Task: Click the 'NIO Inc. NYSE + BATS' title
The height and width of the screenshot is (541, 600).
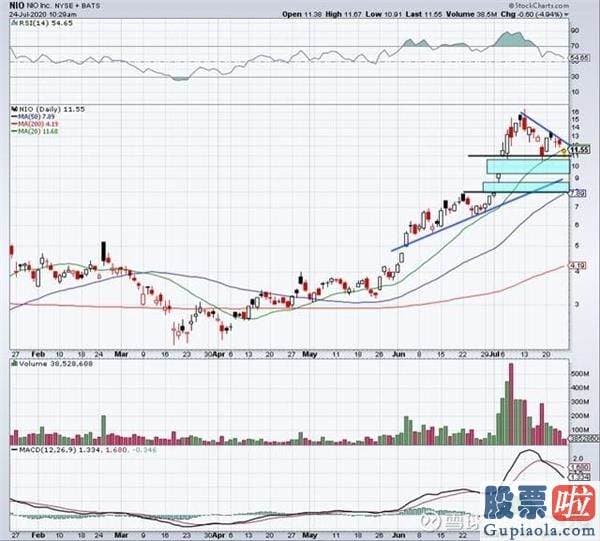Action: point(63,6)
